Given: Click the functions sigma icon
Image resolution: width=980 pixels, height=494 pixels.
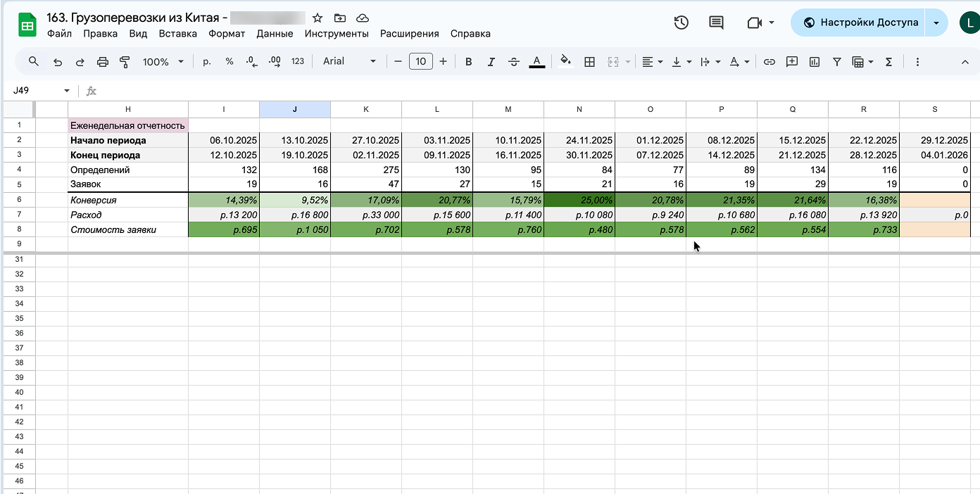Looking at the screenshot, I should pos(888,62).
